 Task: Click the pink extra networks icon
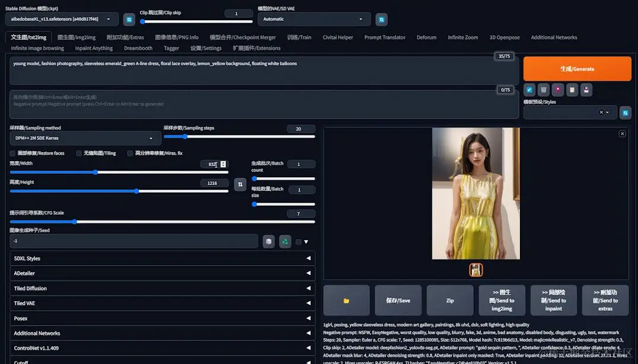(x=557, y=90)
